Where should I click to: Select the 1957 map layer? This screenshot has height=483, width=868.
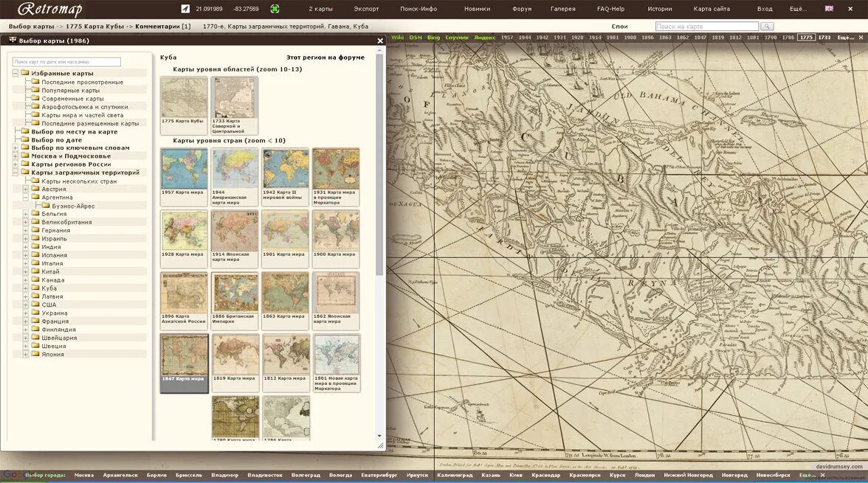(507, 38)
